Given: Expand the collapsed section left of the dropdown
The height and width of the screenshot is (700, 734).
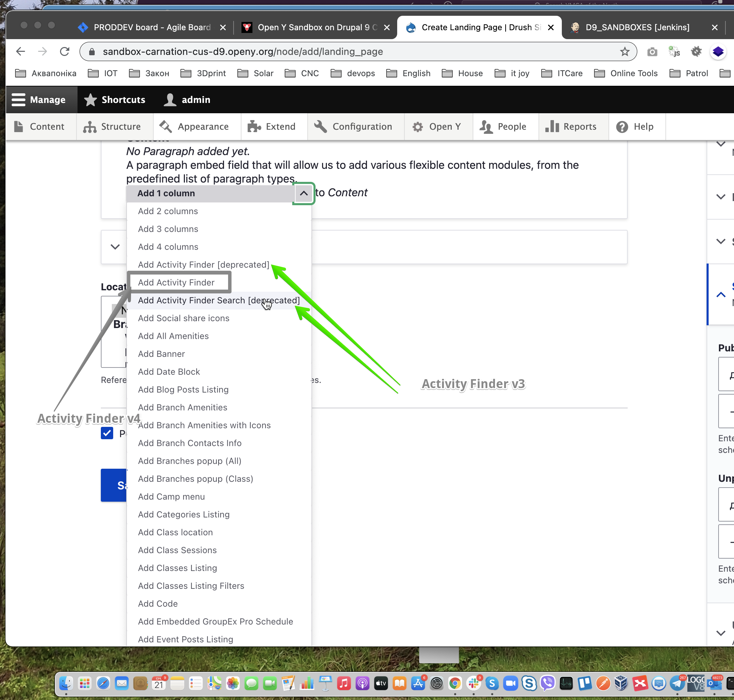Looking at the screenshot, I should 115,247.
